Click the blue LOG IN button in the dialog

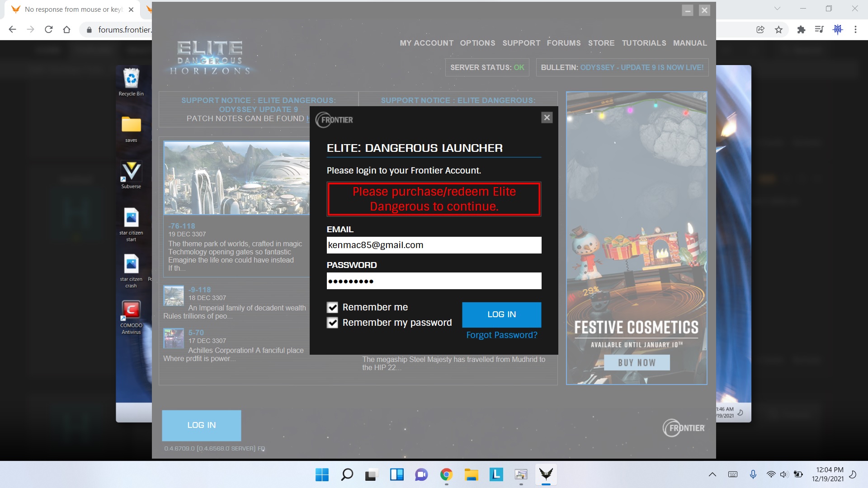pos(501,314)
